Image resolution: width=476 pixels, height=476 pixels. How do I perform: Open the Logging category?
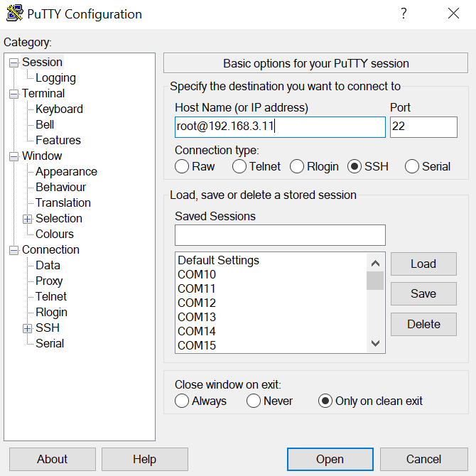tap(55, 77)
